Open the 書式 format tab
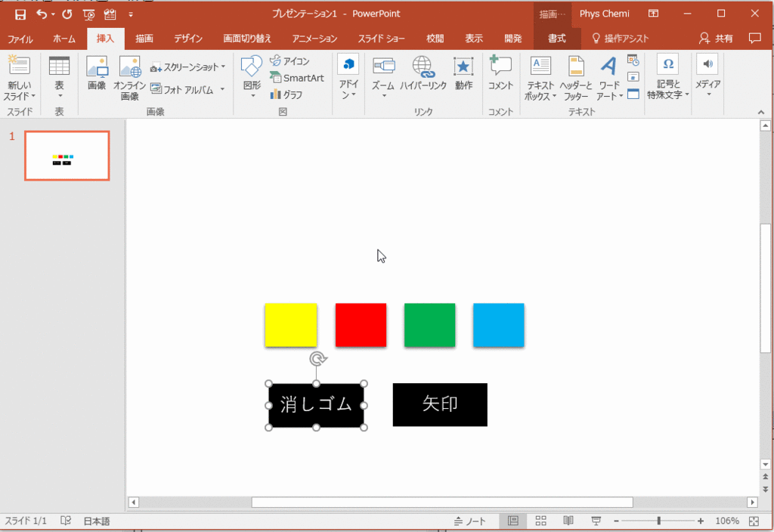Screen dimensions: 774x532 557,39
